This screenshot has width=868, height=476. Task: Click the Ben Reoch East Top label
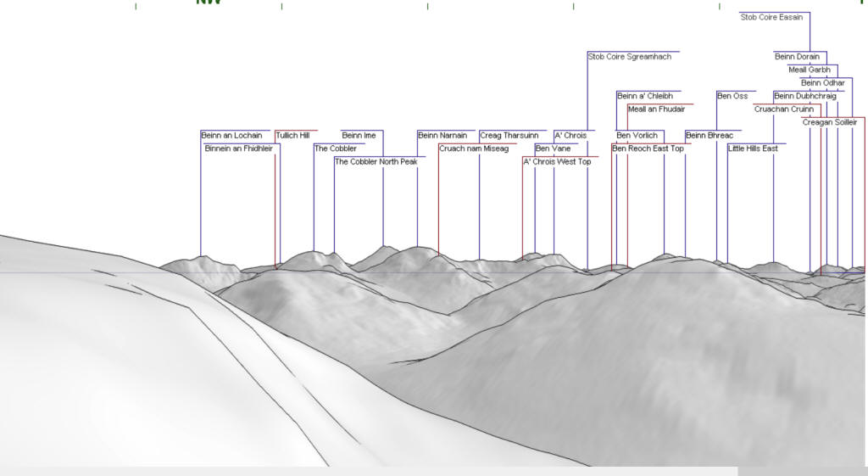pyautogui.click(x=648, y=148)
